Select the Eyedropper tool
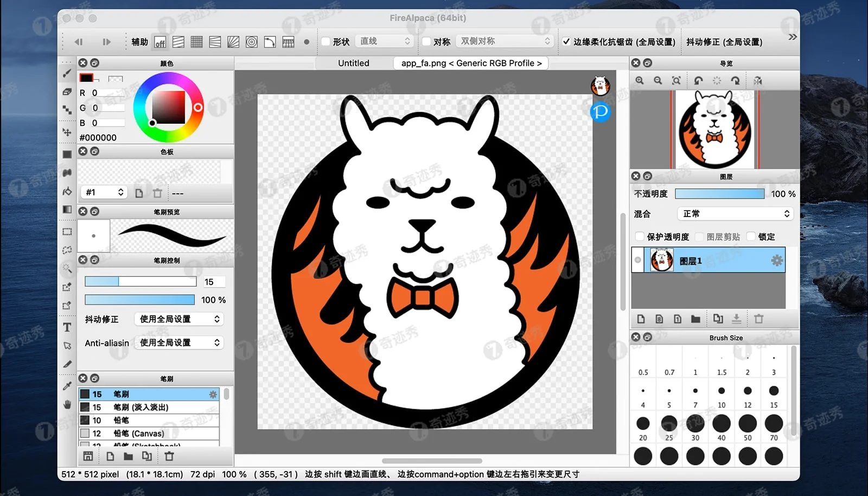 [x=67, y=386]
